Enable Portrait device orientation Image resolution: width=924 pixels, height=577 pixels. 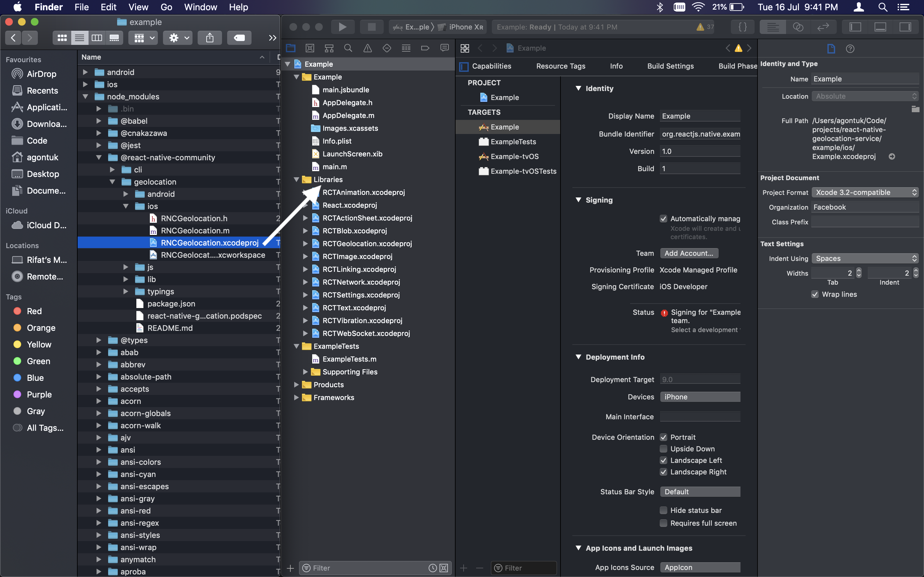tap(664, 437)
